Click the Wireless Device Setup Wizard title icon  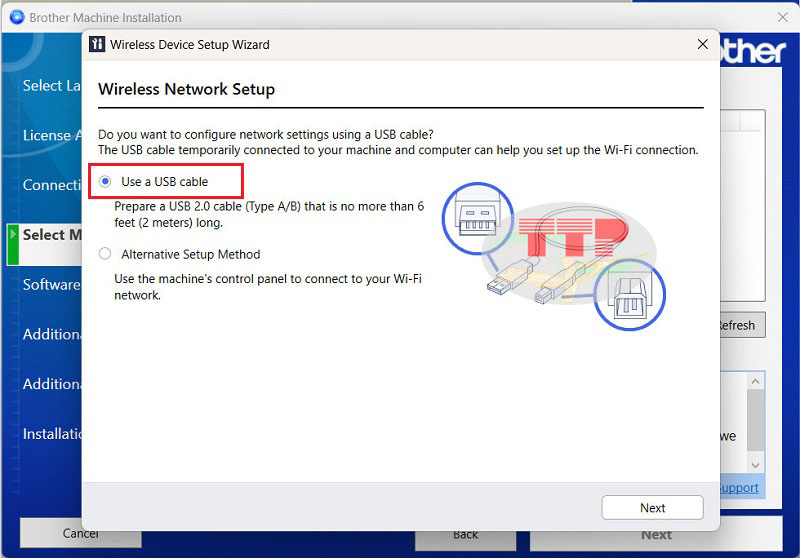point(97,44)
